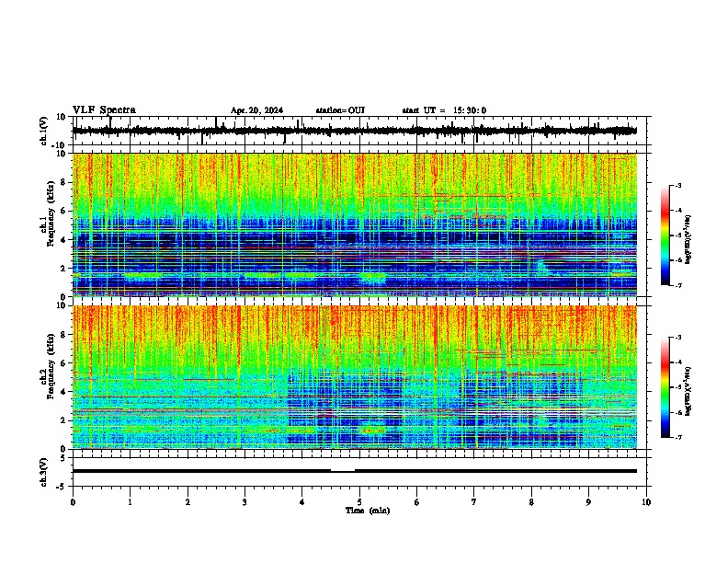The image size is (728, 563).
Task: Select the date text "Apr. 20, 2024"
Action: pos(256,110)
